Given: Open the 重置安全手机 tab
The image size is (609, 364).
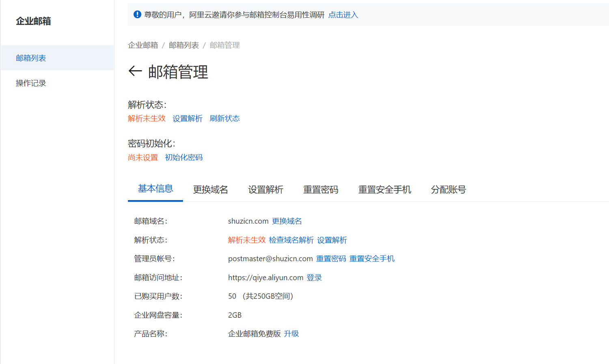Looking at the screenshot, I should tap(384, 190).
